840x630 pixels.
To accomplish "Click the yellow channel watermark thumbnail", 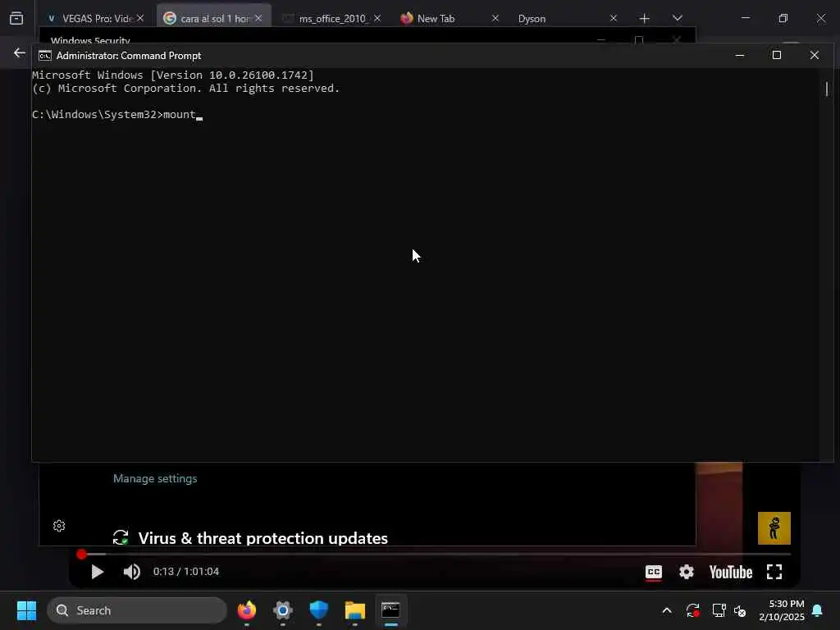I will tap(774, 528).
